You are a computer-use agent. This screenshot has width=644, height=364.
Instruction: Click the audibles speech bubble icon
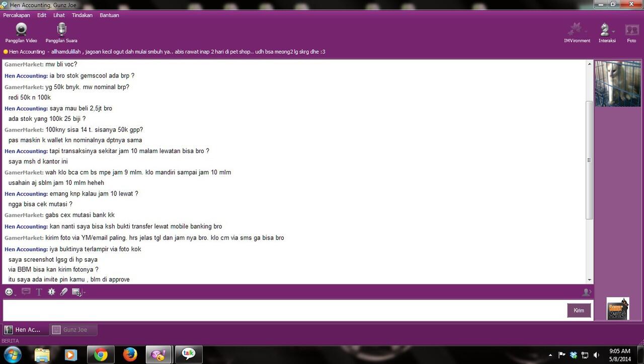(26, 292)
